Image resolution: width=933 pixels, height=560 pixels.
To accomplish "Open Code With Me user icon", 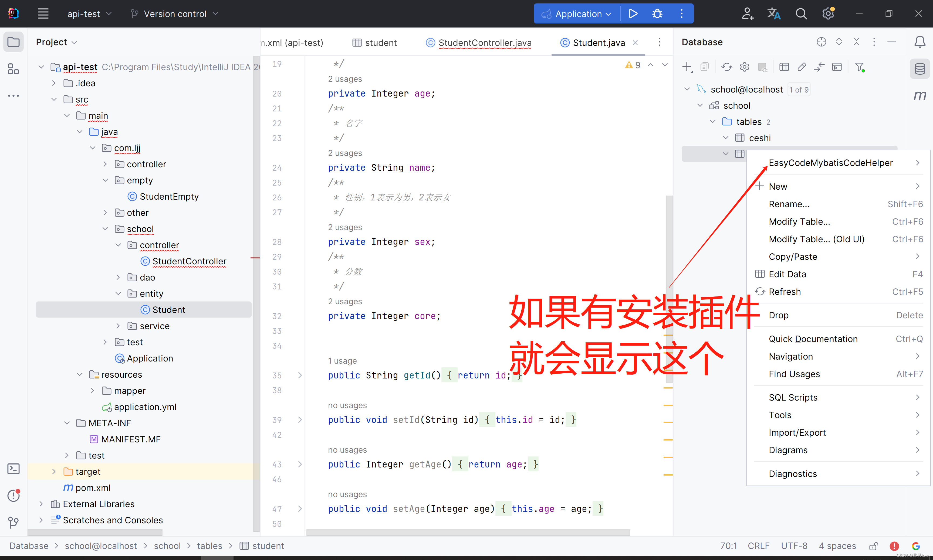I will coord(747,14).
